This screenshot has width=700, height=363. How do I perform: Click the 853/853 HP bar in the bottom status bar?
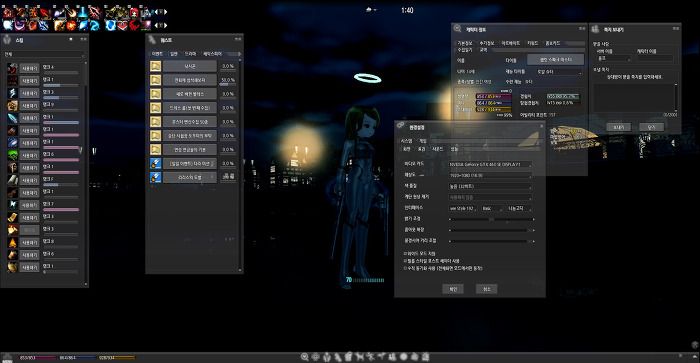38,358
